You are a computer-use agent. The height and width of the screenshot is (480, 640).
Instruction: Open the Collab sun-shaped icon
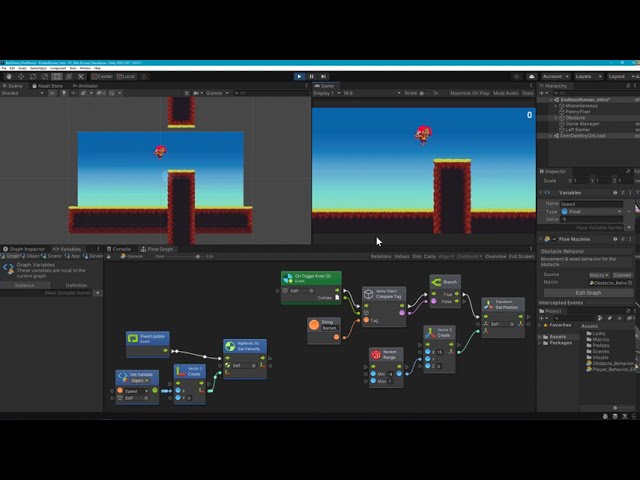[516, 76]
